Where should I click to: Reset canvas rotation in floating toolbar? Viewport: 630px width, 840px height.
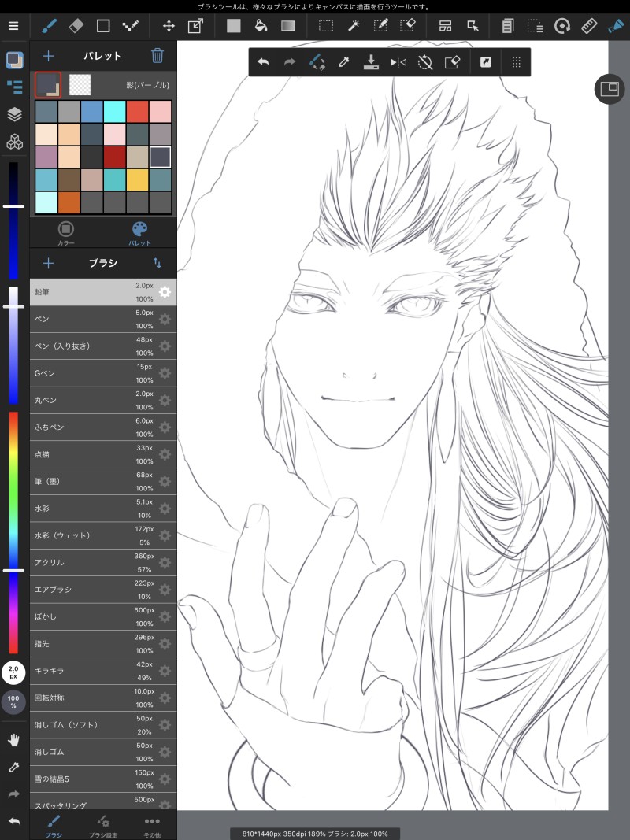coord(424,62)
